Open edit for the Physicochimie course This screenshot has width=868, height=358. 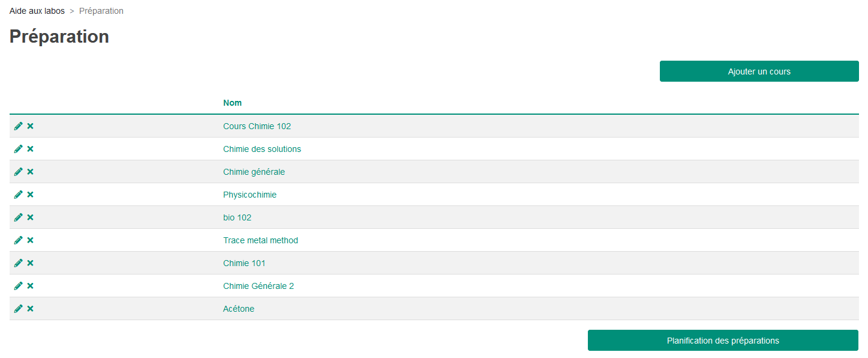pos(19,195)
